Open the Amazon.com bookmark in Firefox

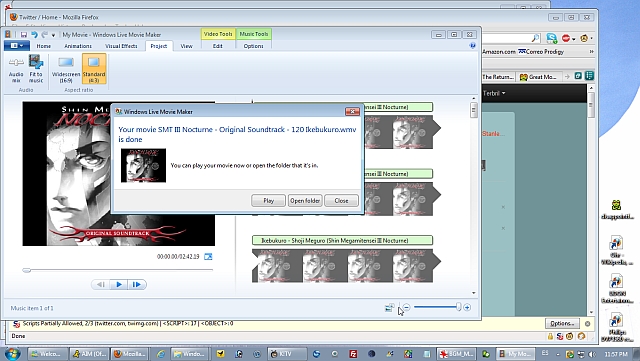[499, 52]
